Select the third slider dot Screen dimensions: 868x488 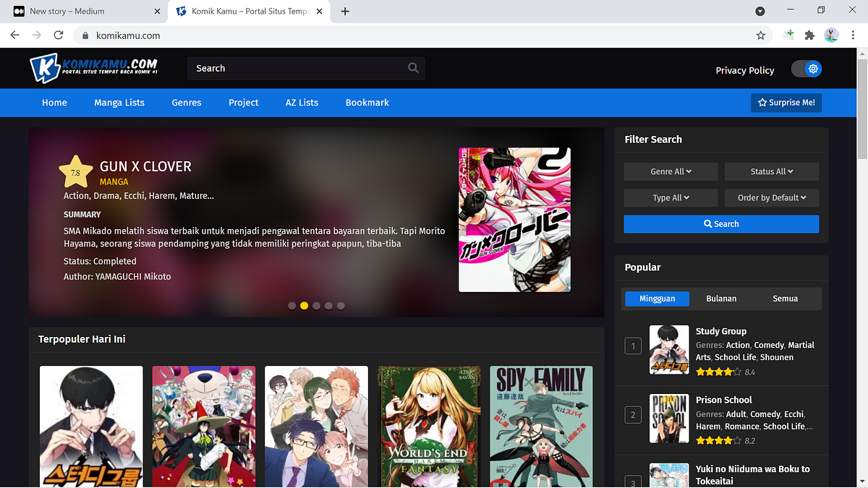317,306
